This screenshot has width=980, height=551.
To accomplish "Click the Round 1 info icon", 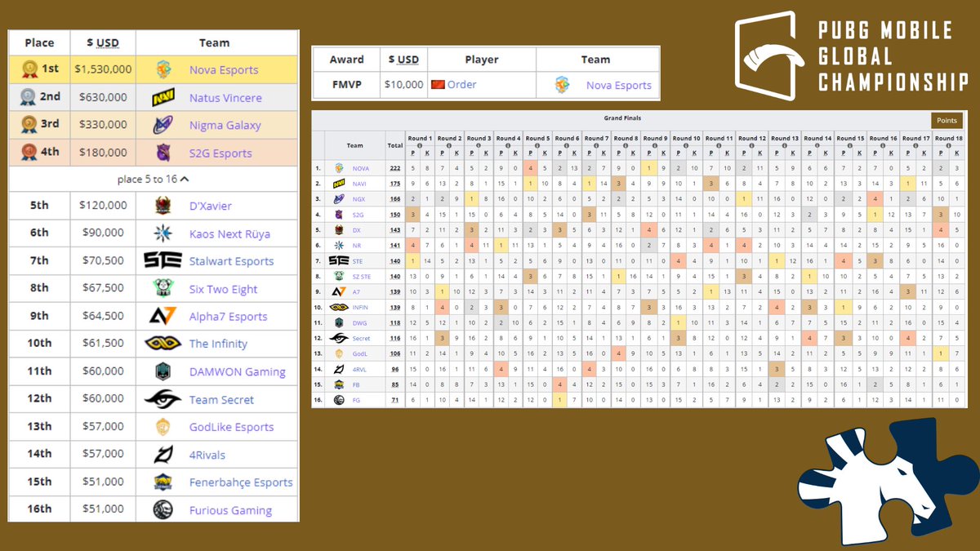I will [x=419, y=145].
